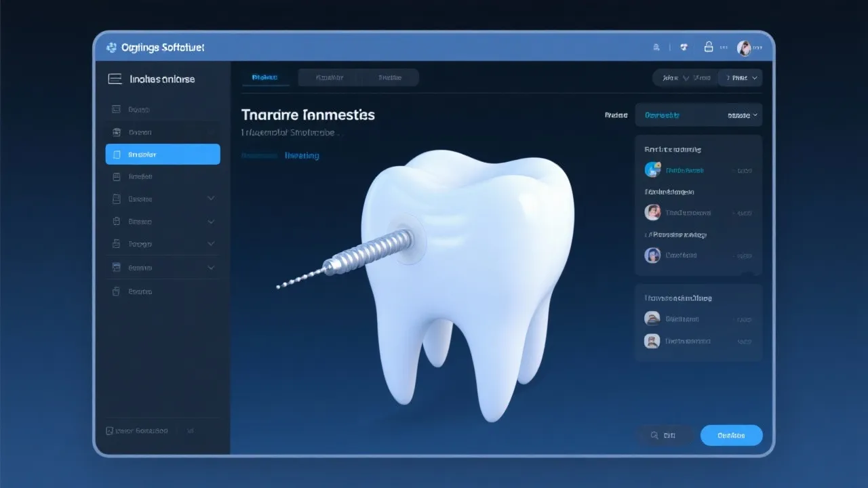The width and height of the screenshot is (868, 488).
Task: Open the dropdown field with blue text
Action: (698, 115)
